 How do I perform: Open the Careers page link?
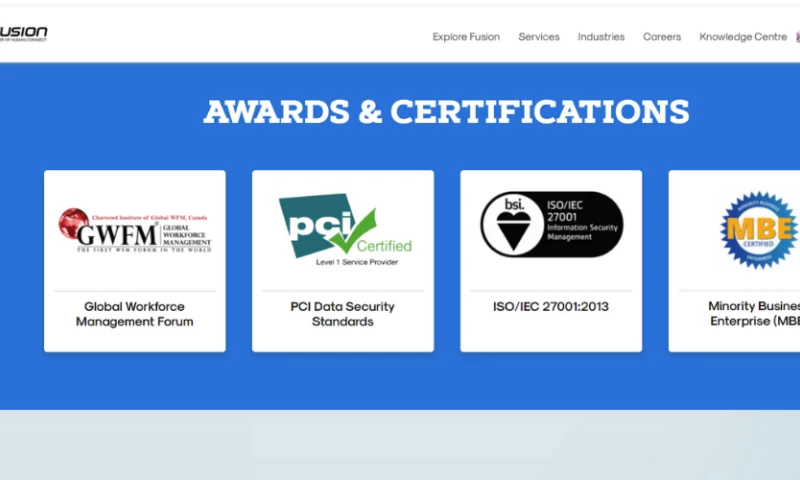662,37
